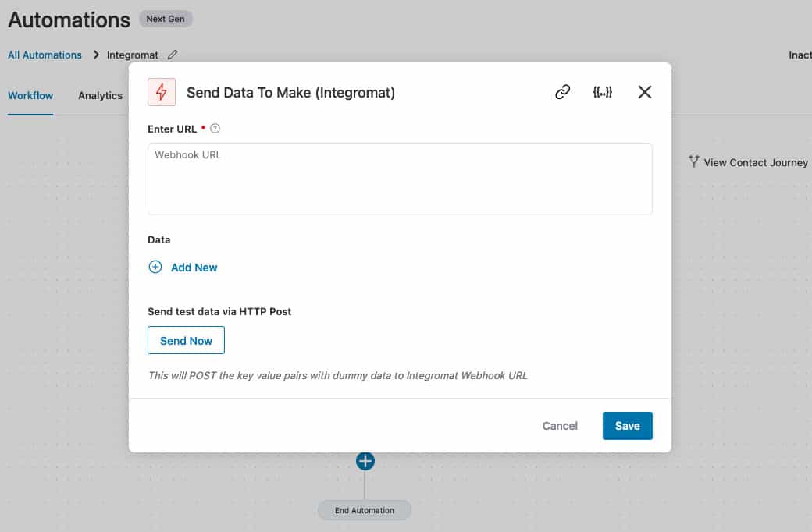Click the View Contact Journey branch icon
The width and height of the screenshot is (812, 532).
click(694, 162)
